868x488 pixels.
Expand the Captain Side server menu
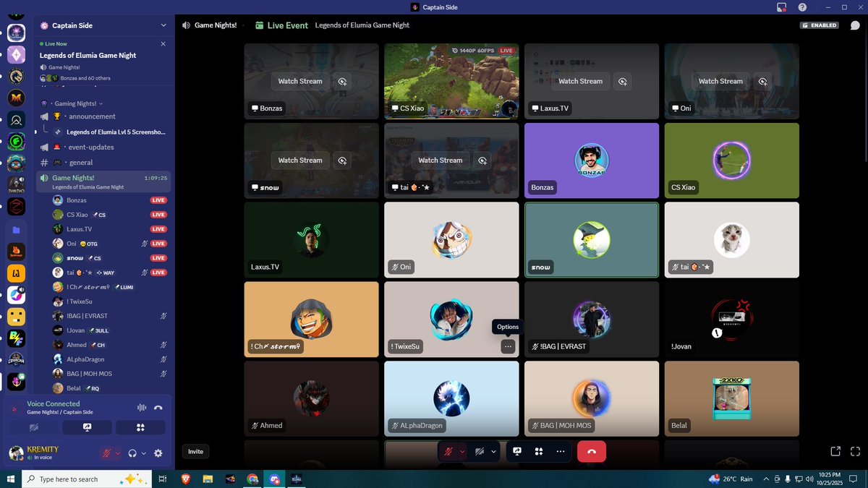click(163, 25)
